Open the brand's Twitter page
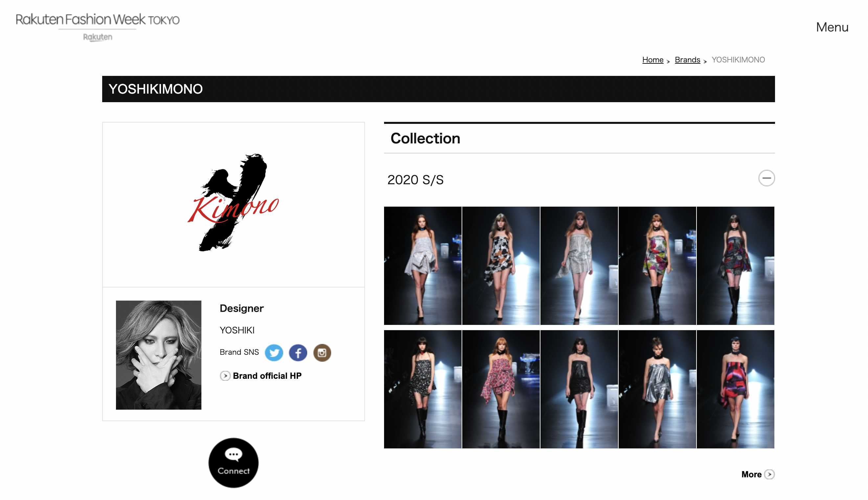The height and width of the screenshot is (500, 868). 274,352
